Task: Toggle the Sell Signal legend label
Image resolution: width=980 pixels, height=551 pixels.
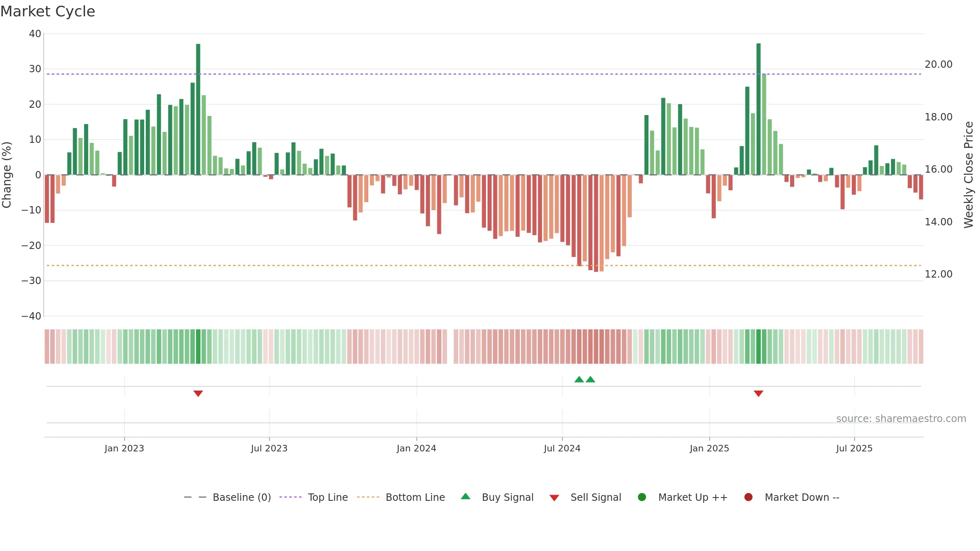Action: click(596, 497)
